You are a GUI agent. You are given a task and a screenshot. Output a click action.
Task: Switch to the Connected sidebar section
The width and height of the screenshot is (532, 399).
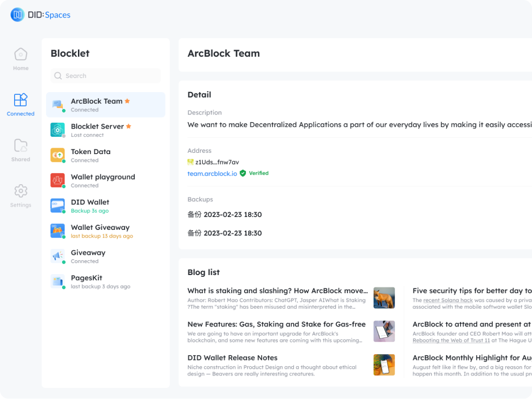click(x=21, y=105)
